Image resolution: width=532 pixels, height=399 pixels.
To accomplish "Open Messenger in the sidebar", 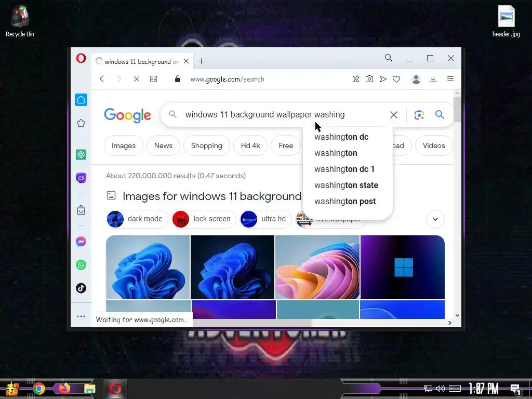I will 81,242.
